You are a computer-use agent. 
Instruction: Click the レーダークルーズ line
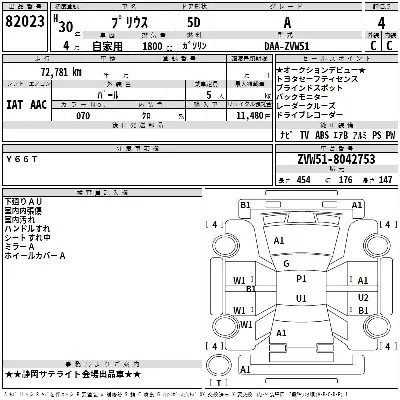306,106
